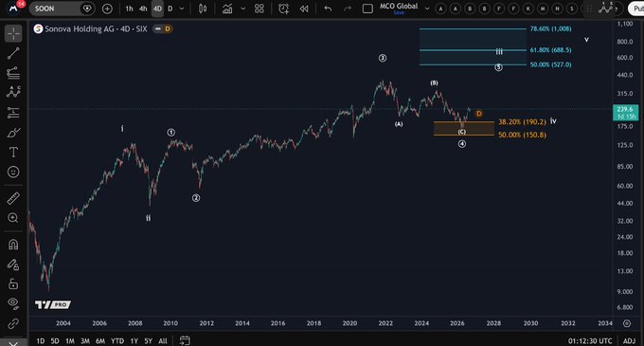644x346 pixels.
Task: Expand the timeframe interval dropdown
Action: (182, 9)
